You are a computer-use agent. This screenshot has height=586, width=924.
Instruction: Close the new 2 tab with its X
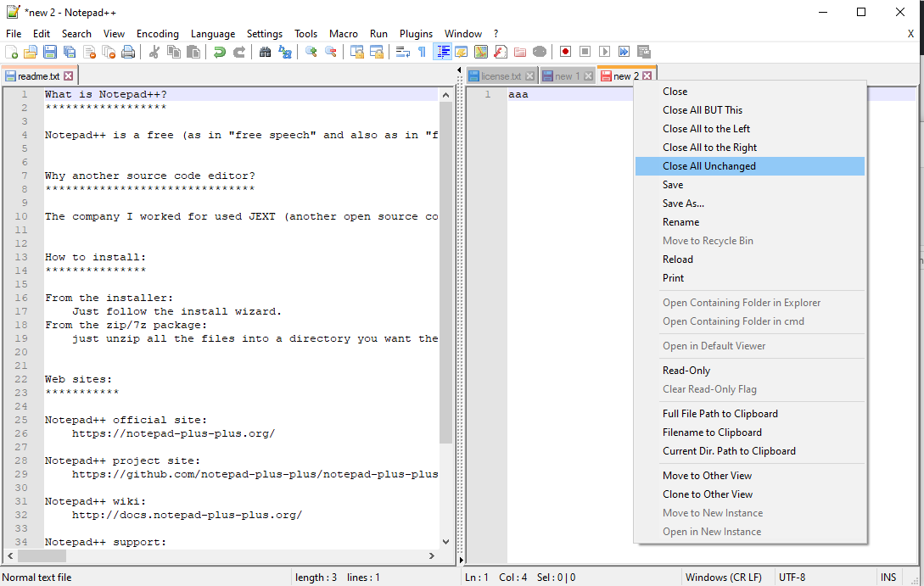pos(647,76)
